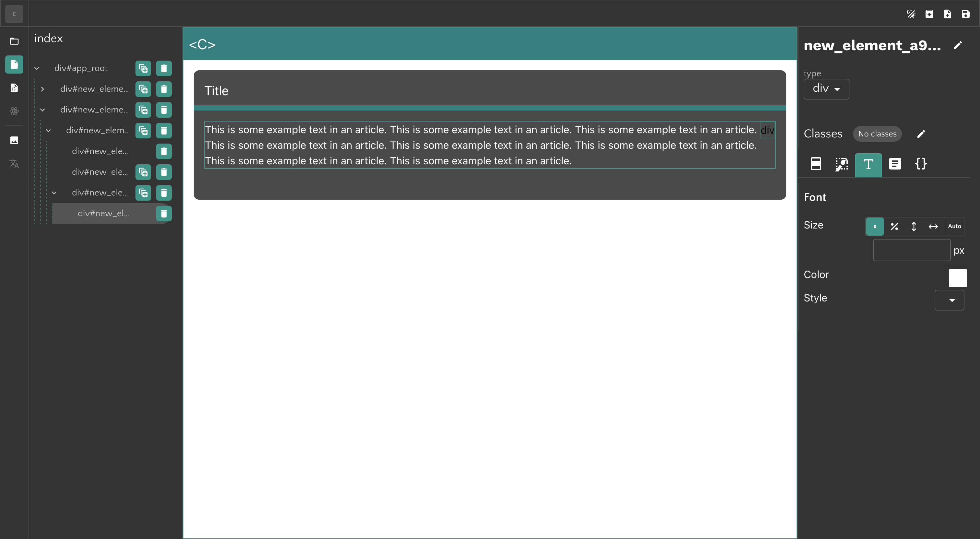The image size is (980, 539).
Task: Open the font Style dropdown
Action: point(949,300)
